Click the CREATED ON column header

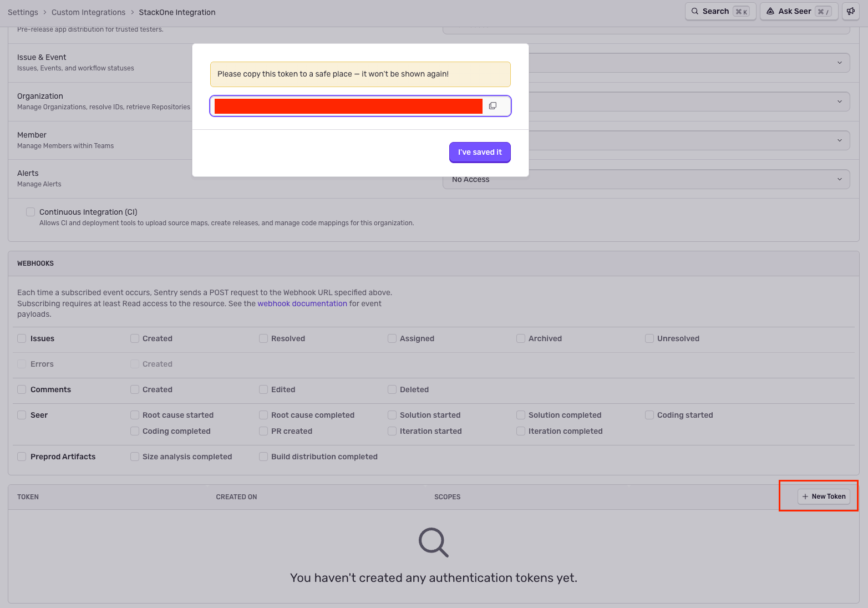point(236,497)
